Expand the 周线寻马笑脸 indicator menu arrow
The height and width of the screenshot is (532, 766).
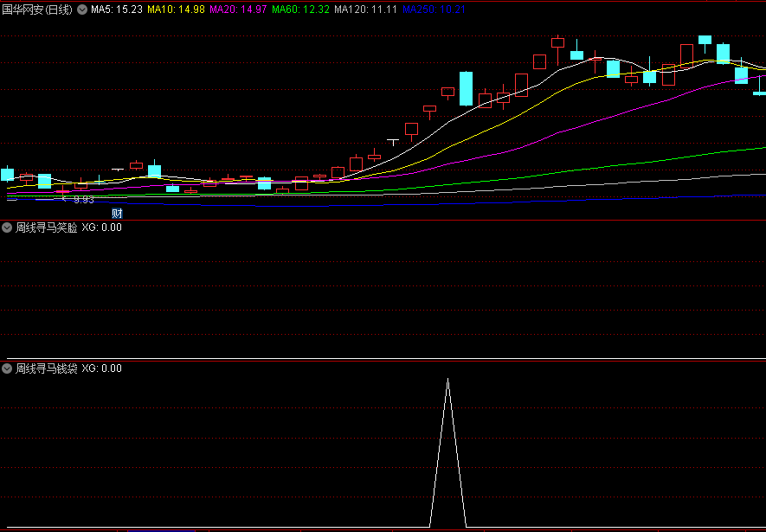tap(7, 228)
